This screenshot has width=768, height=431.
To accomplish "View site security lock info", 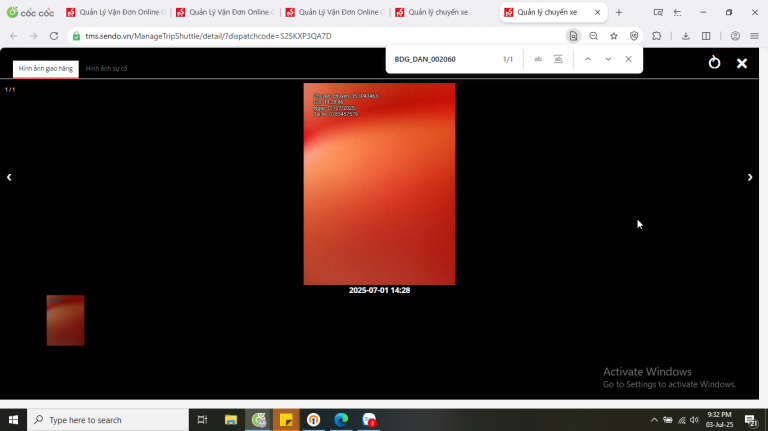I will pyautogui.click(x=76, y=36).
